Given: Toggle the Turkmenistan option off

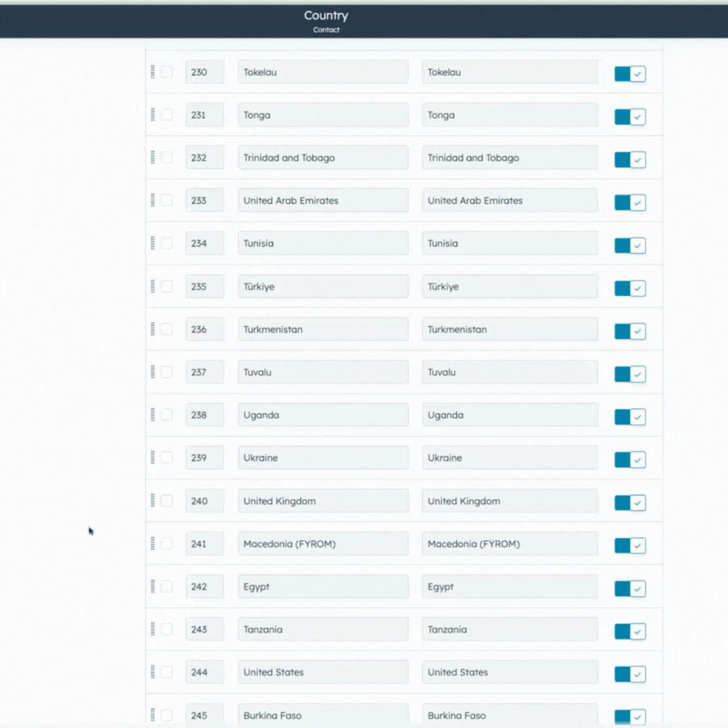Looking at the screenshot, I should pyautogui.click(x=630, y=331).
